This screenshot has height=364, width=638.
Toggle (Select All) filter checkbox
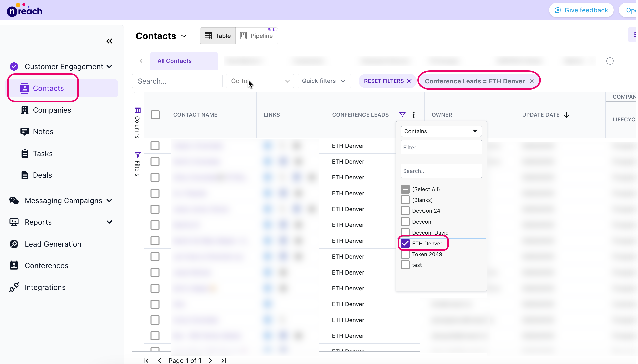[x=405, y=189]
